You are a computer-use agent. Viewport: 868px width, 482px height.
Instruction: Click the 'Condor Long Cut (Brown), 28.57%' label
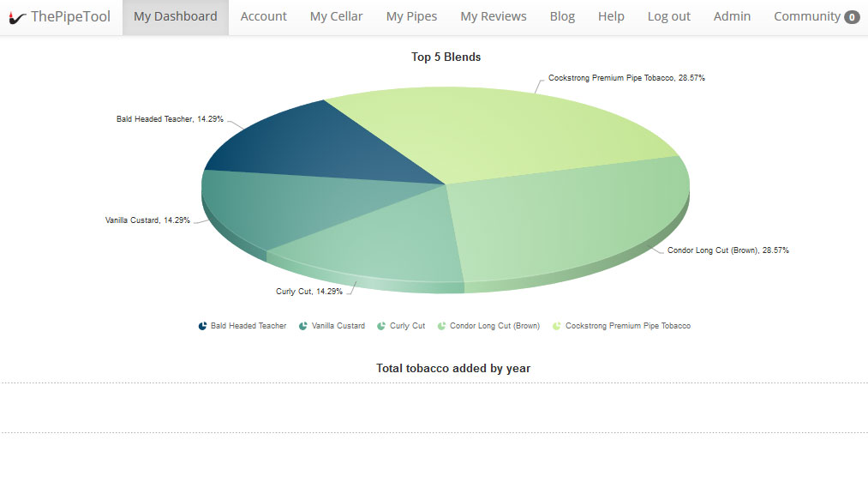tap(728, 250)
